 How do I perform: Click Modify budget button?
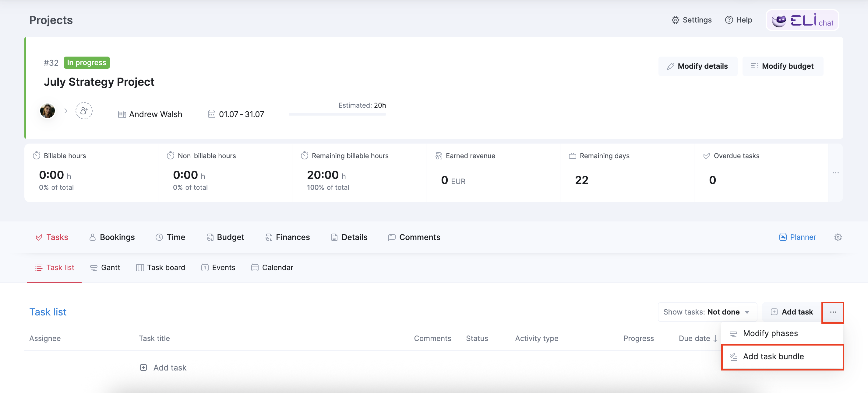(782, 66)
